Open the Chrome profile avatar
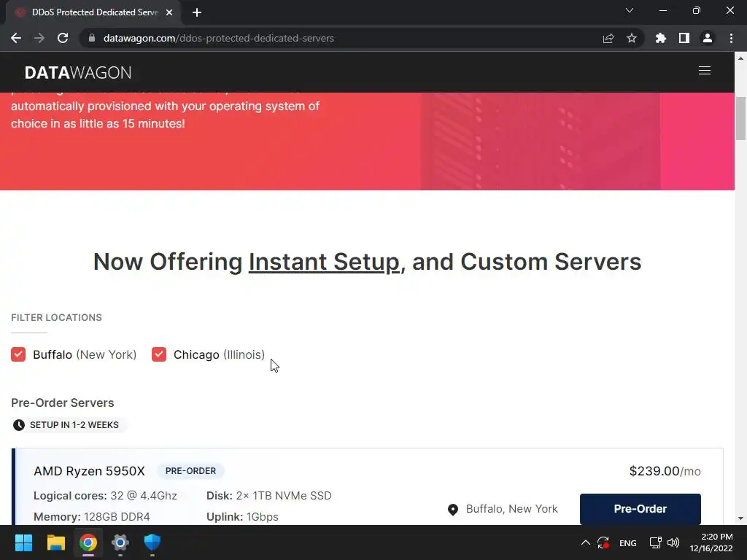747x560 pixels. tap(708, 38)
